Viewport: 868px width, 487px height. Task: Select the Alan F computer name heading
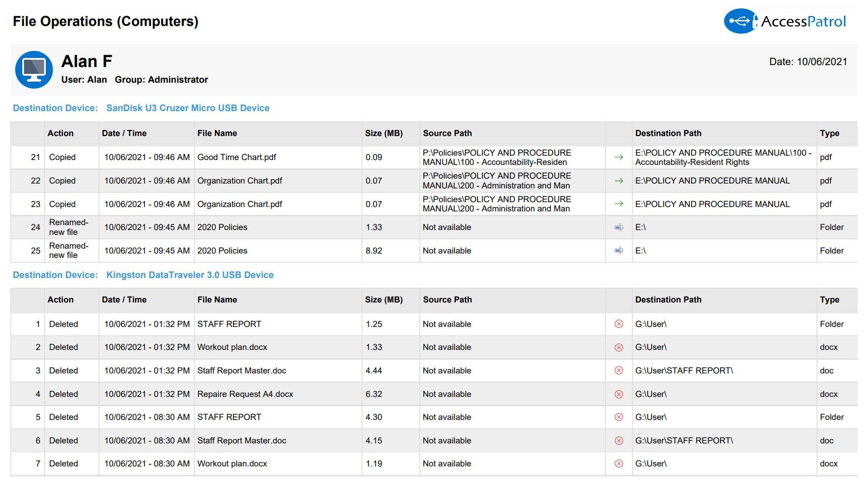tap(87, 62)
